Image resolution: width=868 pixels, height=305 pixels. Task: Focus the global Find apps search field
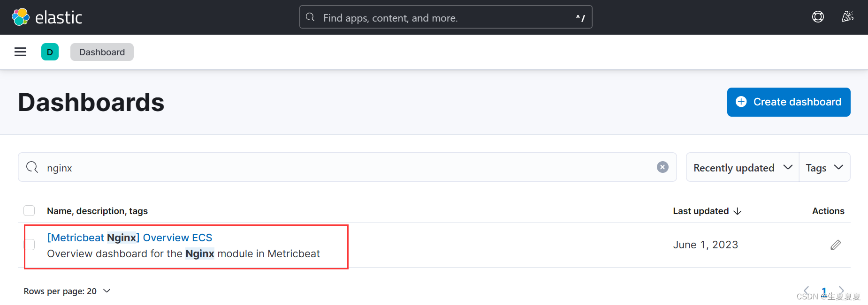(x=446, y=17)
